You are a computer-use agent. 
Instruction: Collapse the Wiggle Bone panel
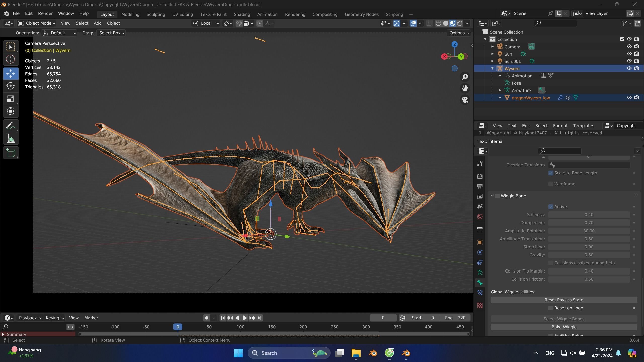[492, 196]
